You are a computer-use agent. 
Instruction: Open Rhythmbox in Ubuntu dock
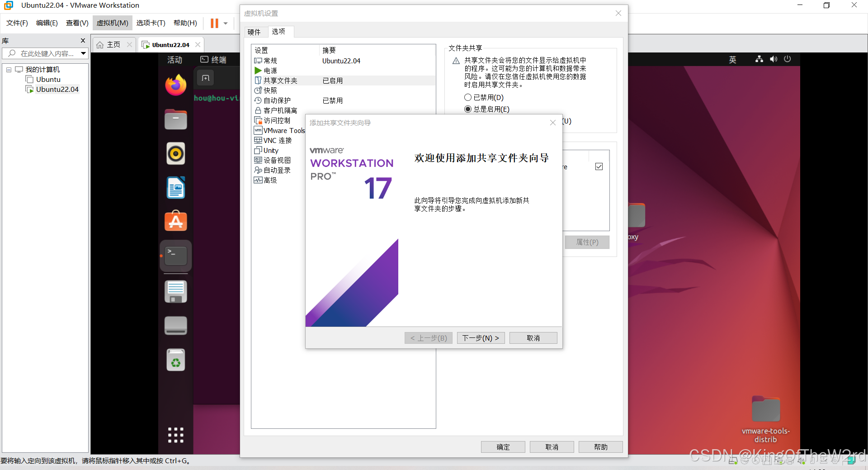point(176,154)
